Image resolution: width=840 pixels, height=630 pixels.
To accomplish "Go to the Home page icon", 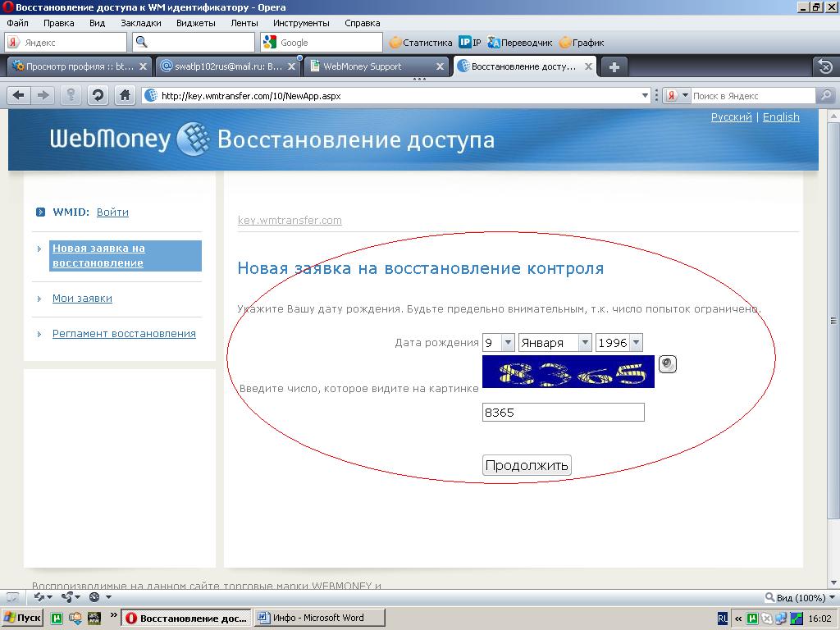I will pyautogui.click(x=125, y=96).
